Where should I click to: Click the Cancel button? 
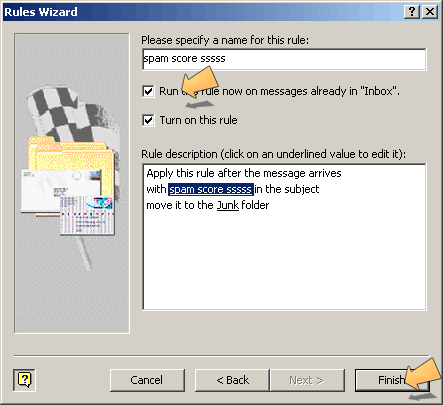pos(147,380)
